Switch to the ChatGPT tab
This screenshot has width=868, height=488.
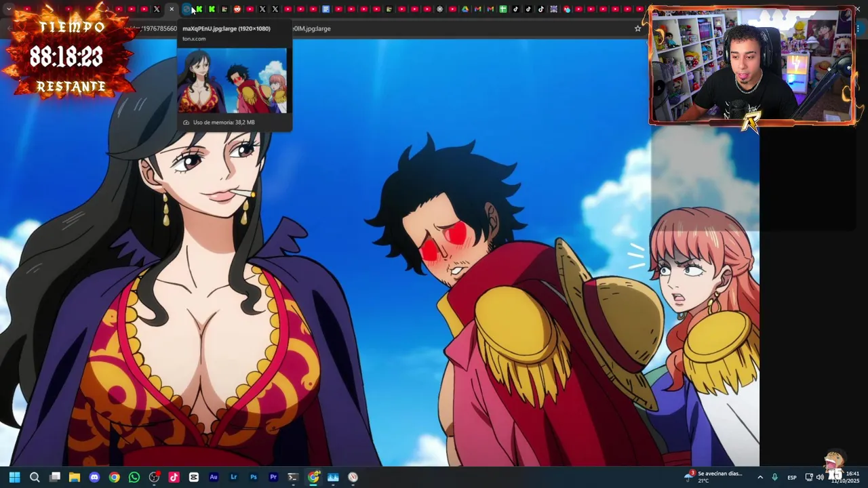click(439, 9)
